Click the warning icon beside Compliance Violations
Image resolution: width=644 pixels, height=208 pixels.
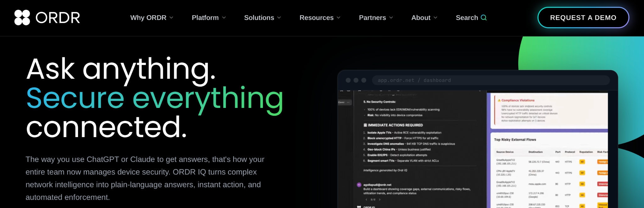499,100
